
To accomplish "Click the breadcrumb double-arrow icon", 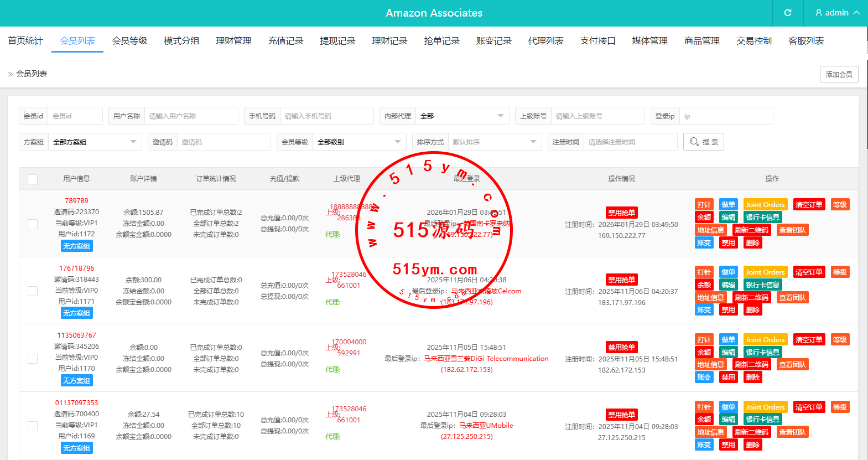I will click(x=10, y=74).
